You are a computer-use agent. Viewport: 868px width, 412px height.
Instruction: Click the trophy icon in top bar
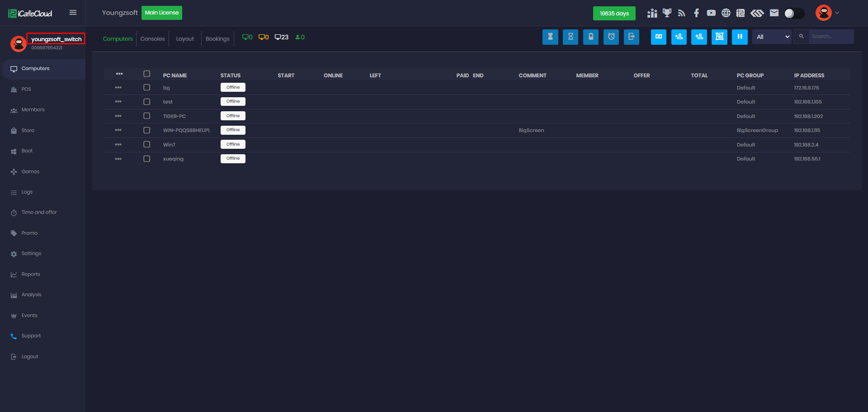(x=667, y=13)
